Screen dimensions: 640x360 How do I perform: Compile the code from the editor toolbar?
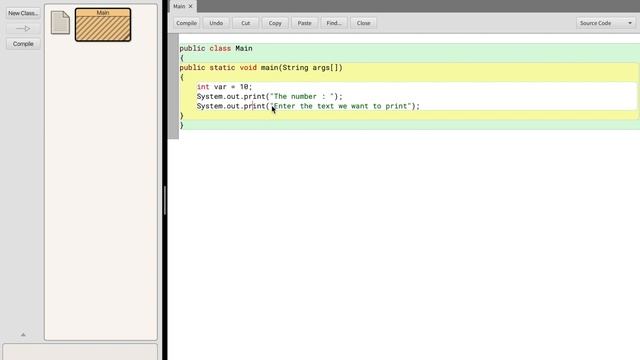[x=187, y=23]
